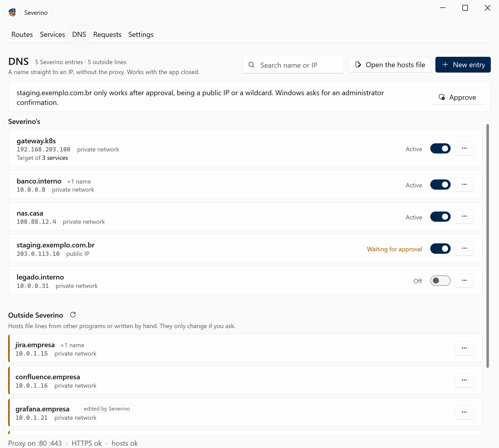The height and width of the screenshot is (448, 499).
Task: Click the IP address 10.0.1.21
Action: (x=32, y=418)
